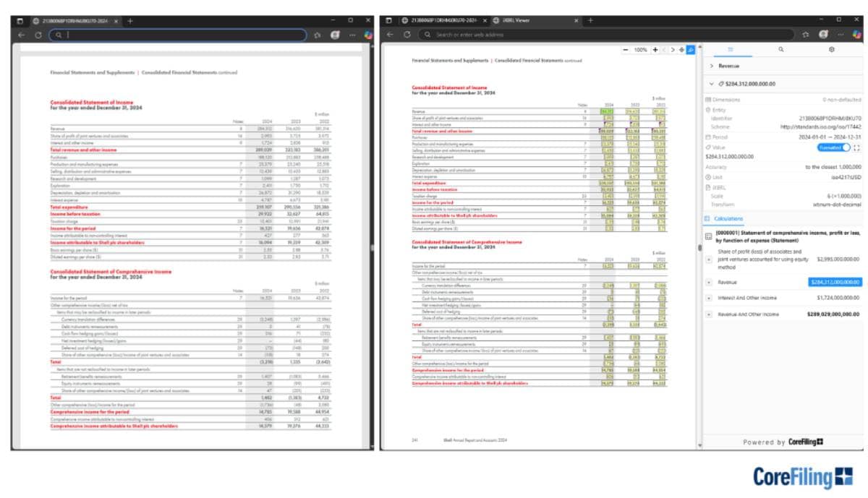868x498 pixels.
Task: Expand the Interest And Other Income row
Action: 709,298
